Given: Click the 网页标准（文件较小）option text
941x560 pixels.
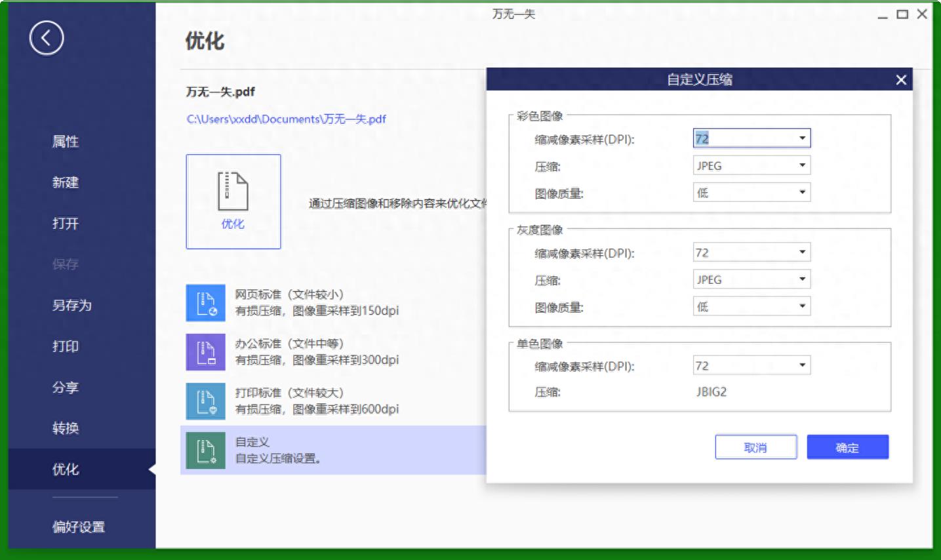Looking at the screenshot, I should coord(289,294).
